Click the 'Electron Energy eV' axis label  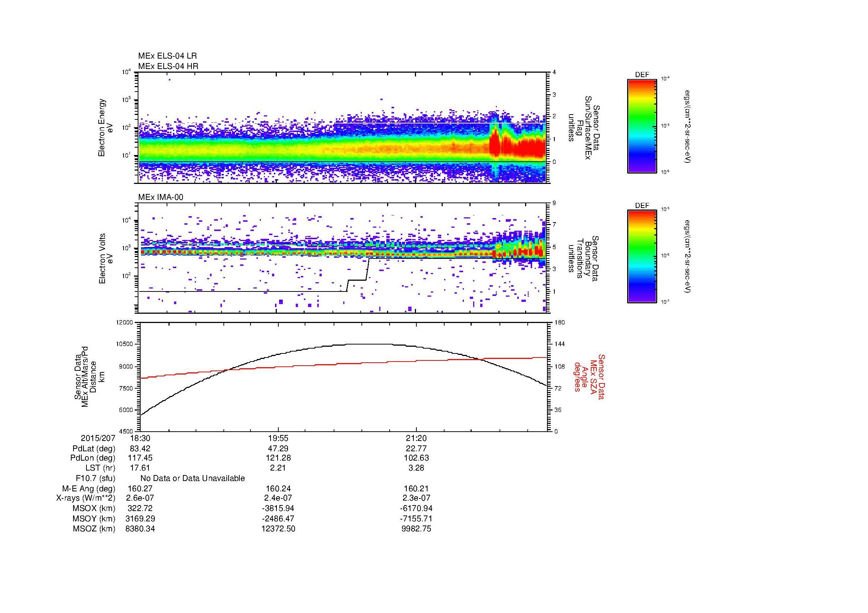coord(106,128)
